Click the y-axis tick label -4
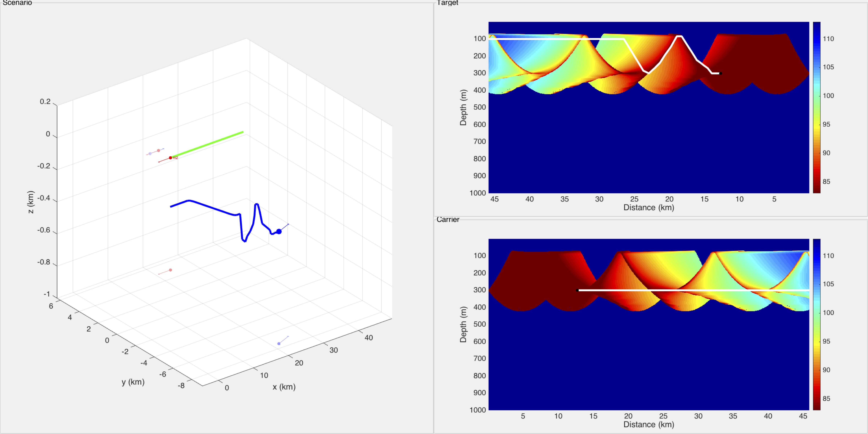 (x=144, y=363)
